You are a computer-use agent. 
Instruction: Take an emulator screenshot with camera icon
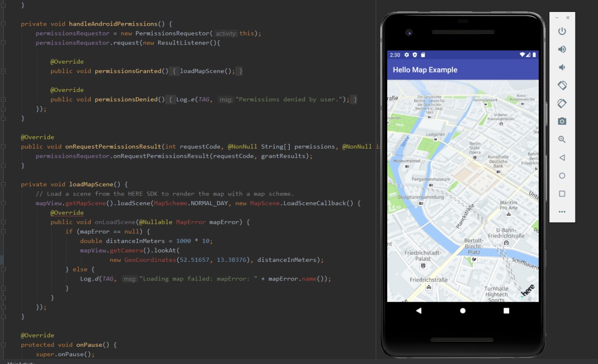pos(562,121)
